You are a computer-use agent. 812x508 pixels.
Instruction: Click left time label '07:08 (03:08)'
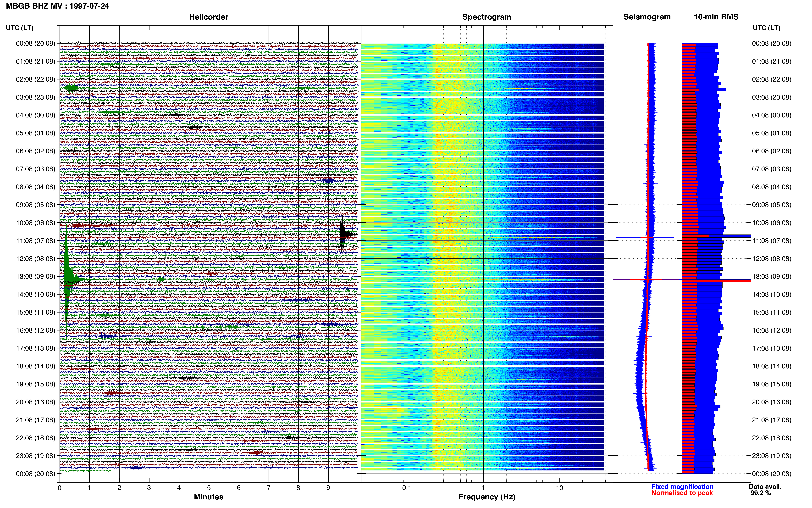[x=35, y=169]
